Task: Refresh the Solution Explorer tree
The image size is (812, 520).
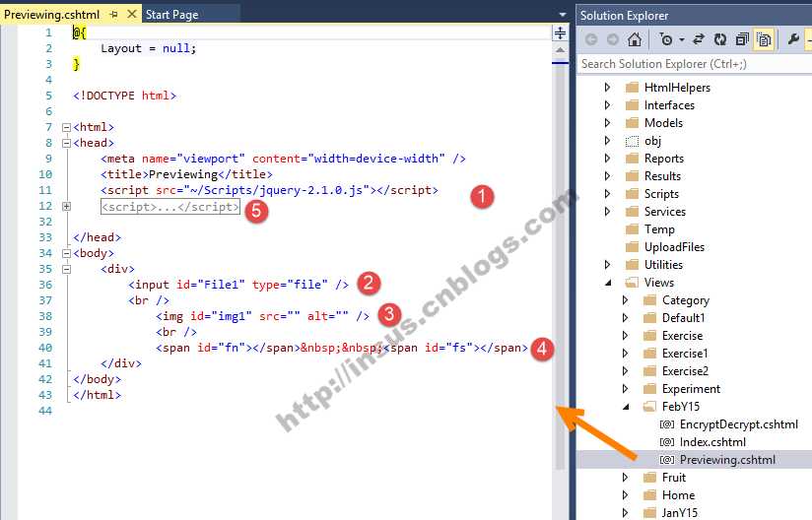Action: [720, 39]
